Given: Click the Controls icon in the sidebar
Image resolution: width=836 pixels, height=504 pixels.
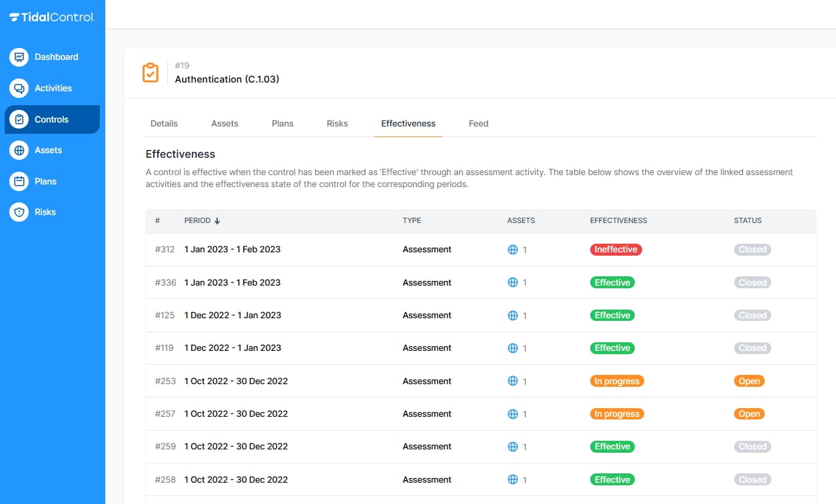Looking at the screenshot, I should click(18, 119).
